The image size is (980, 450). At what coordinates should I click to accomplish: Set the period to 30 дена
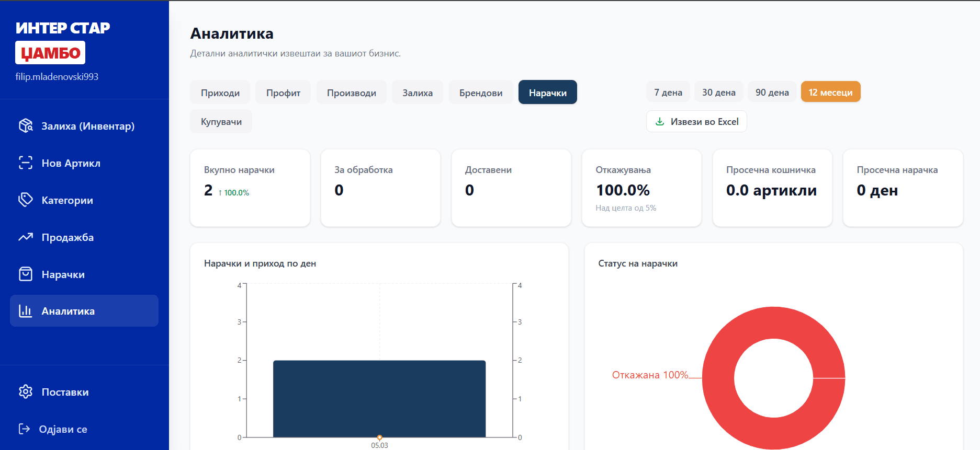(x=719, y=92)
